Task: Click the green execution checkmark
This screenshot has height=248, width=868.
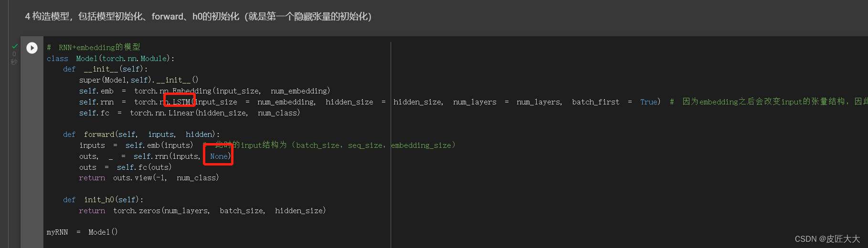Action: pyautogui.click(x=14, y=46)
